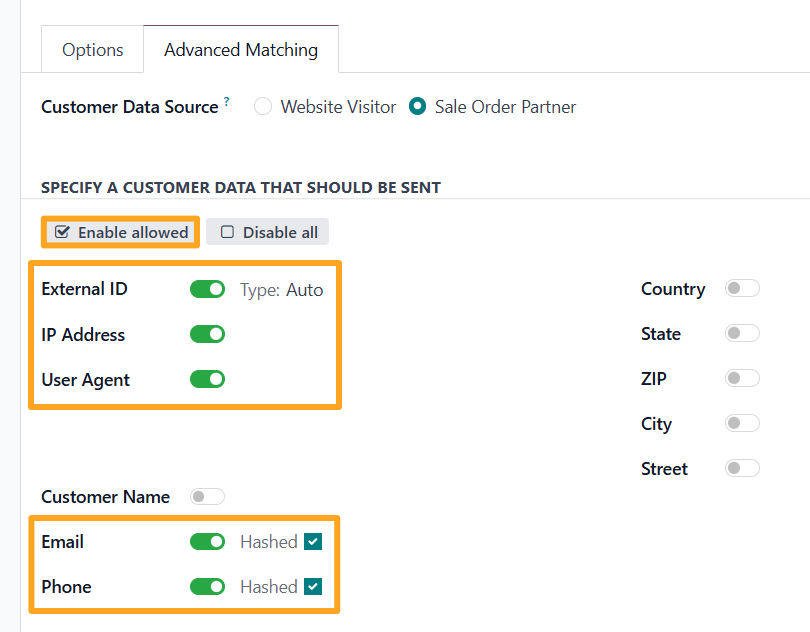Disable the Phone toggle
Screen dimensions: 810x632
(x=207, y=587)
